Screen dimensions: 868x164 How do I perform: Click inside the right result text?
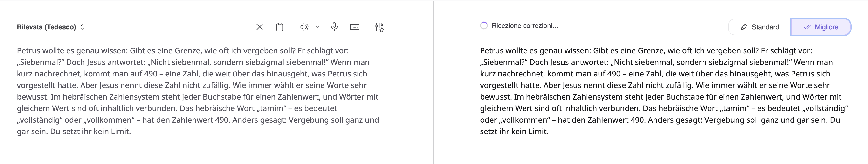(x=661, y=91)
